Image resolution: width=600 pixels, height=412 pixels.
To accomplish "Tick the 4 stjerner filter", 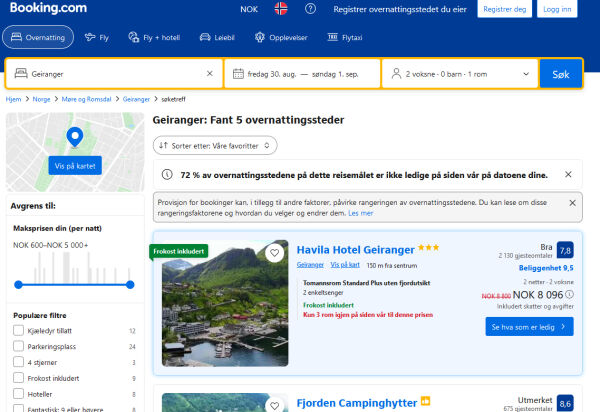I will pyautogui.click(x=18, y=362).
